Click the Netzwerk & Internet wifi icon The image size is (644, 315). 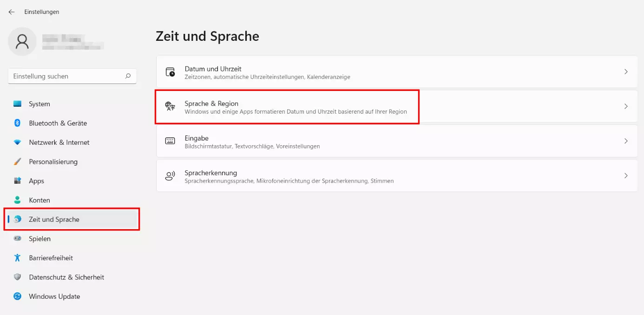(18, 142)
